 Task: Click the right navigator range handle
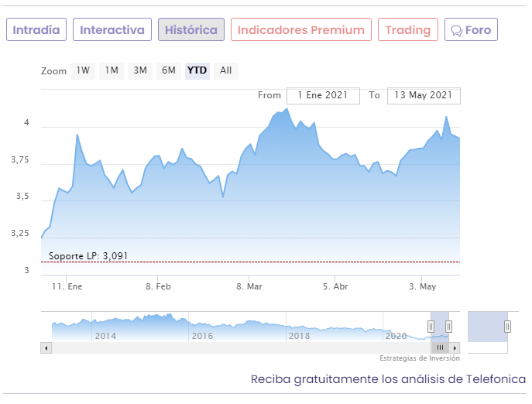pyautogui.click(x=448, y=327)
